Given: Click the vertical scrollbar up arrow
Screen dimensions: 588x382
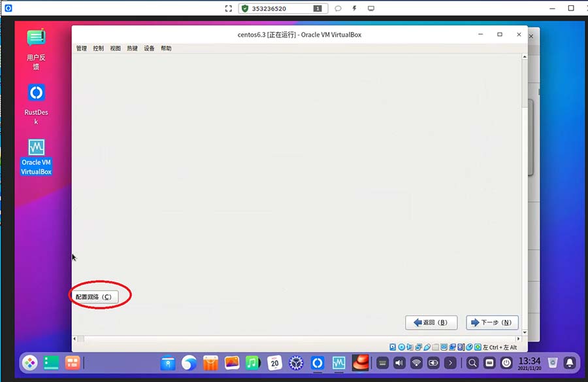Looking at the screenshot, I should tap(525, 57).
